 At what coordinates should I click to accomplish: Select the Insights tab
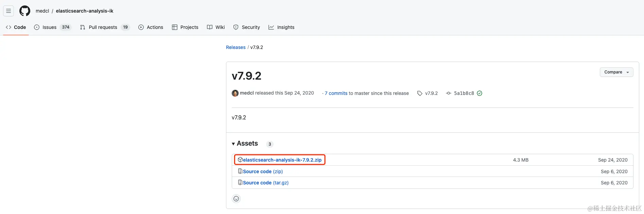pyautogui.click(x=285, y=27)
